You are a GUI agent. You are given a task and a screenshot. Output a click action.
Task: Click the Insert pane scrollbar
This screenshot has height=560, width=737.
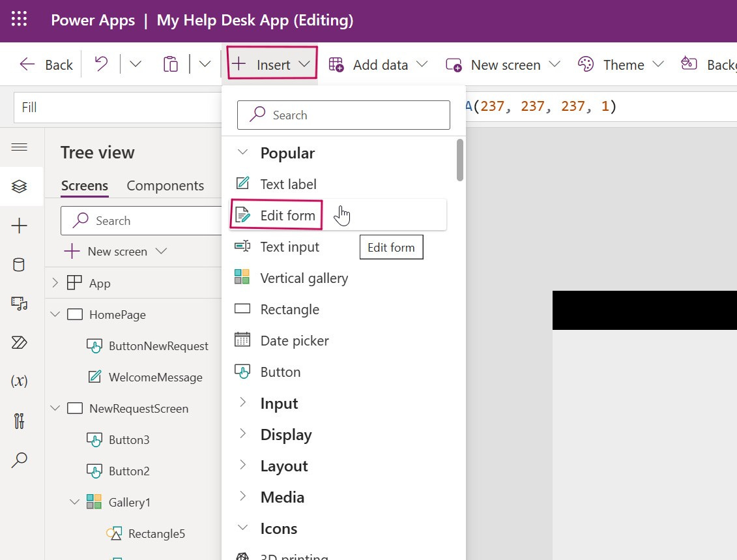[459, 160]
